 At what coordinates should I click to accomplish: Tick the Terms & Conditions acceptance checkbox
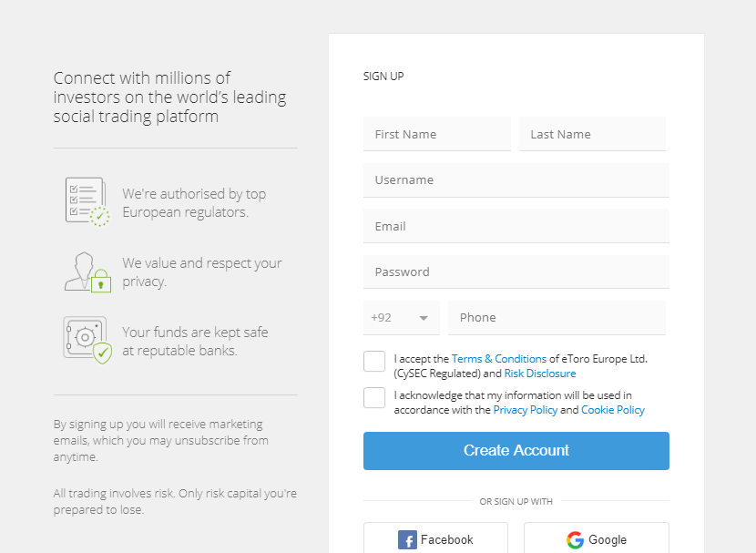coord(374,362)
